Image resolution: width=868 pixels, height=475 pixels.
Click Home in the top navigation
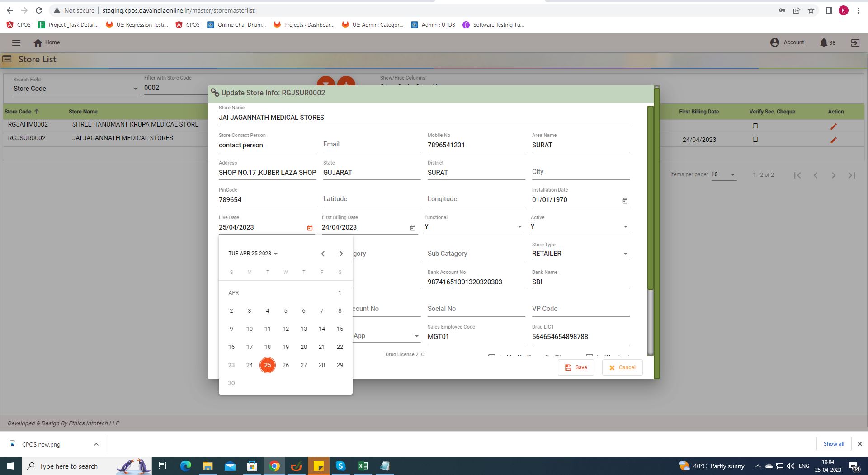tap(47, 42)
